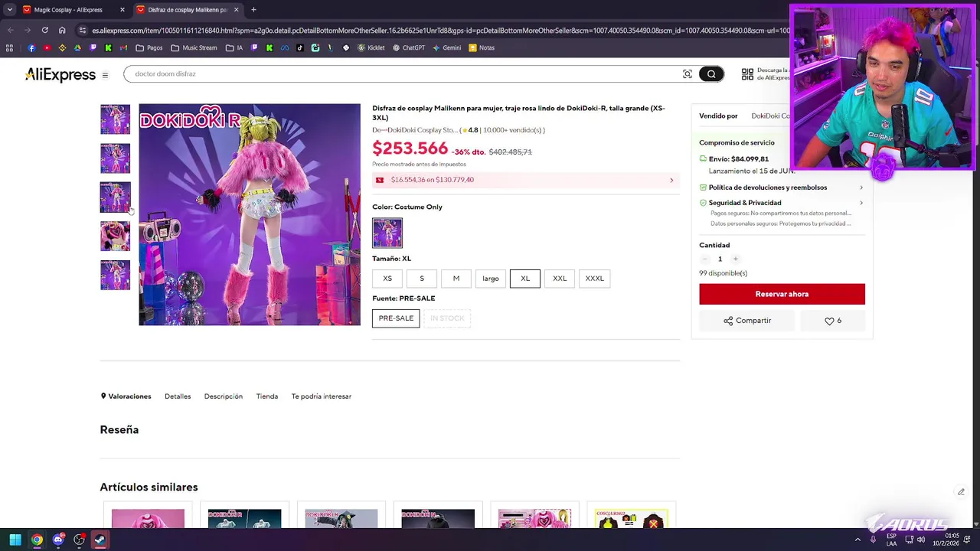Open a new browser tab
Viewport: 980px width, 551px height.
(x=253, y=10)
